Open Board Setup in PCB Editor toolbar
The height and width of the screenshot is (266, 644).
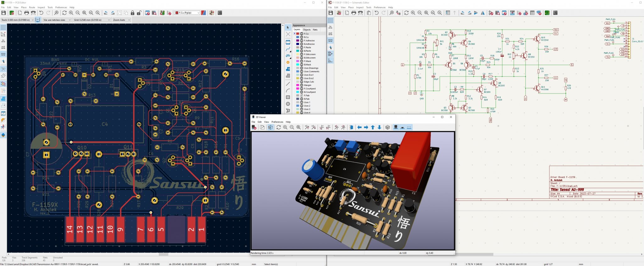pos(12,13)
